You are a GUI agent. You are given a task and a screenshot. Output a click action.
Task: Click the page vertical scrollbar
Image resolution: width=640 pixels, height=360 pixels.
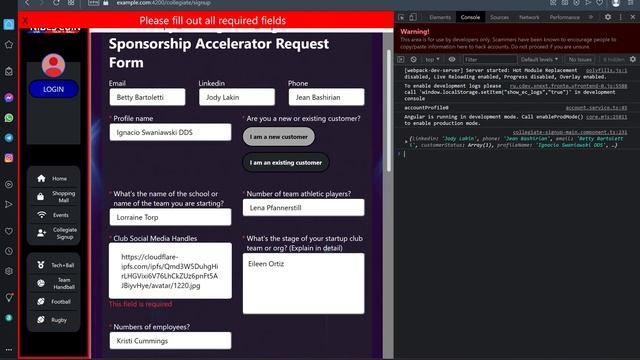pos(389,110)
